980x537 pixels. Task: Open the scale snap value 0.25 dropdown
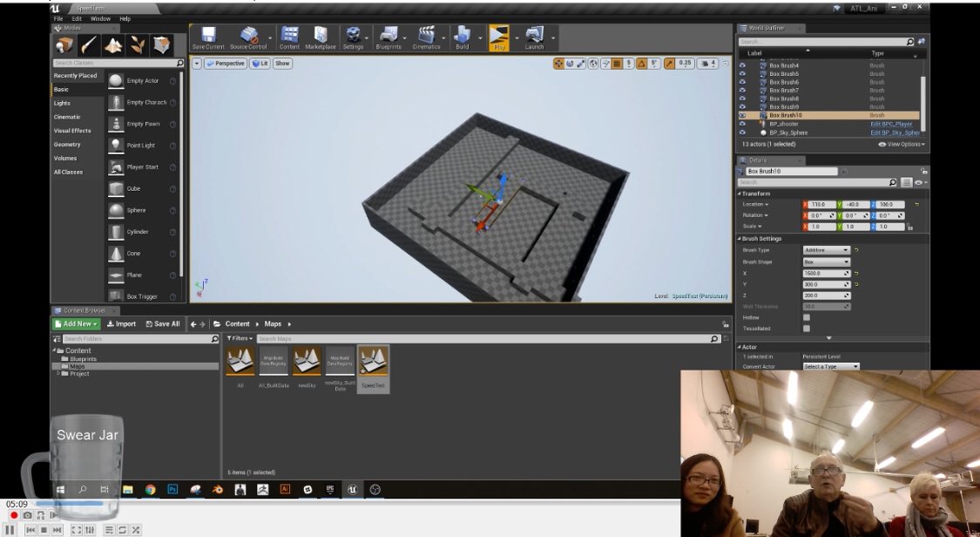(x=685, y=63)
